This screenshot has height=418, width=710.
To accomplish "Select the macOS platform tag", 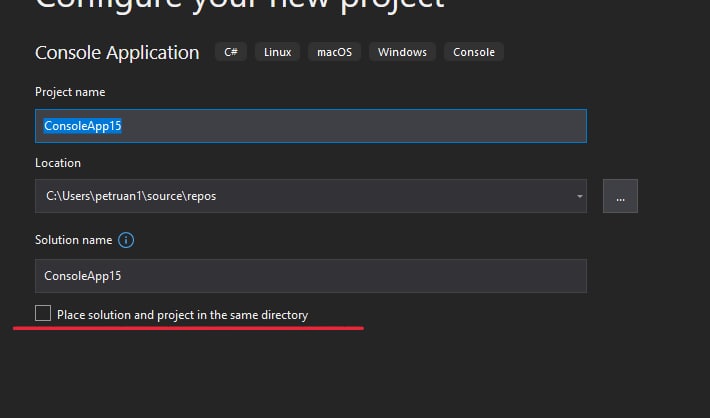I will 335,52.
